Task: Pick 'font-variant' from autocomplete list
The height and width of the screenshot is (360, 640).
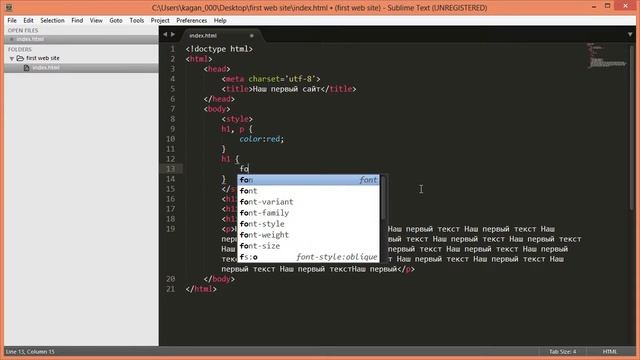Action: tap(309, 202)
